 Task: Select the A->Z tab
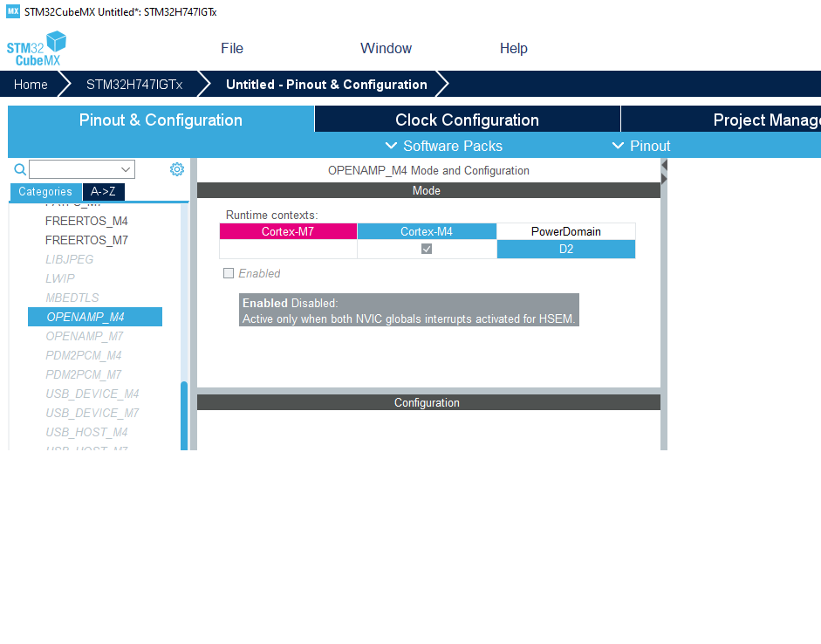click(x=103, y=192)
